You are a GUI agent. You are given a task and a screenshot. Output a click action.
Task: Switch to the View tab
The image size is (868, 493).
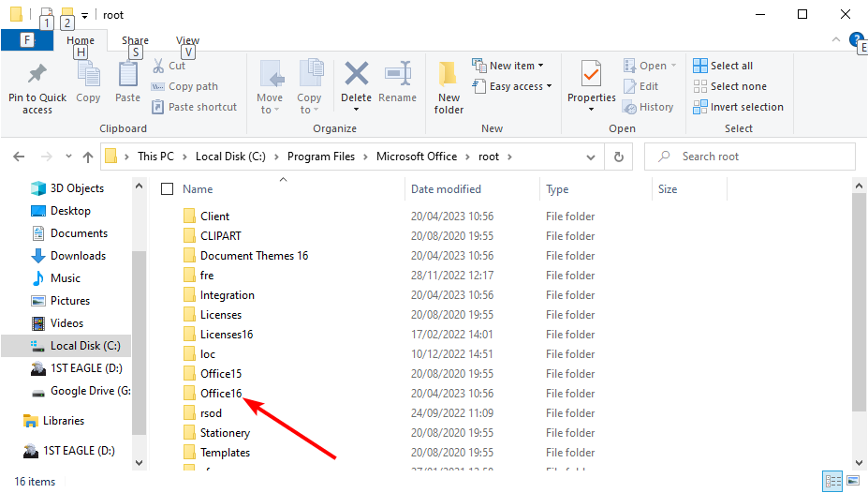(187, 40)
